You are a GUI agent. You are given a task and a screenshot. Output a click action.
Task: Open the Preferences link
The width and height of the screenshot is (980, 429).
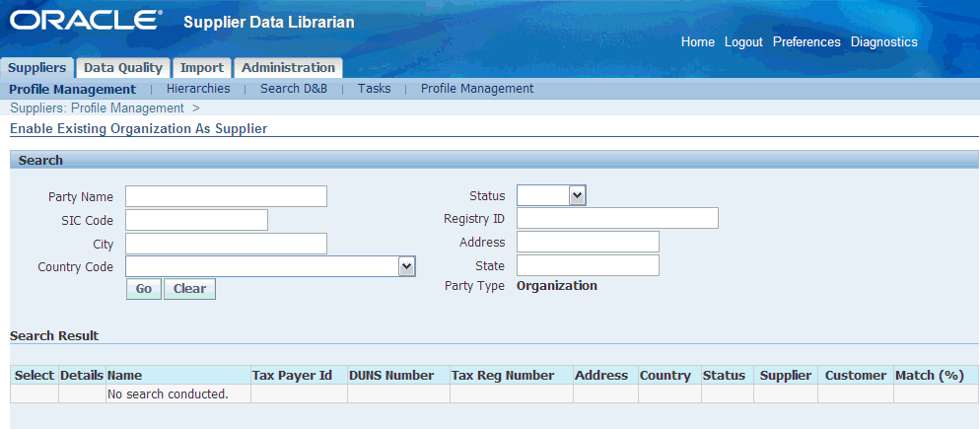click(x=806, y=41)
